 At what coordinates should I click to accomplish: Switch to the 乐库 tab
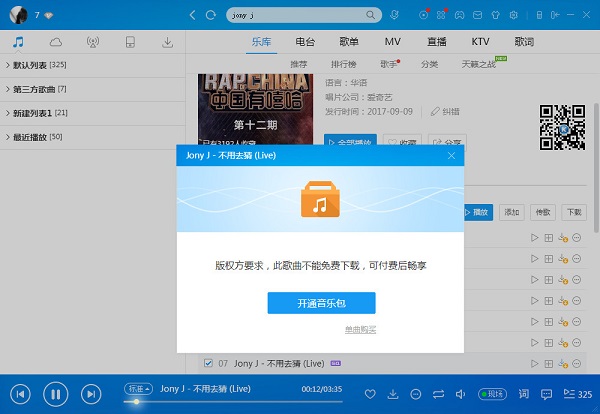pos(261,41)
